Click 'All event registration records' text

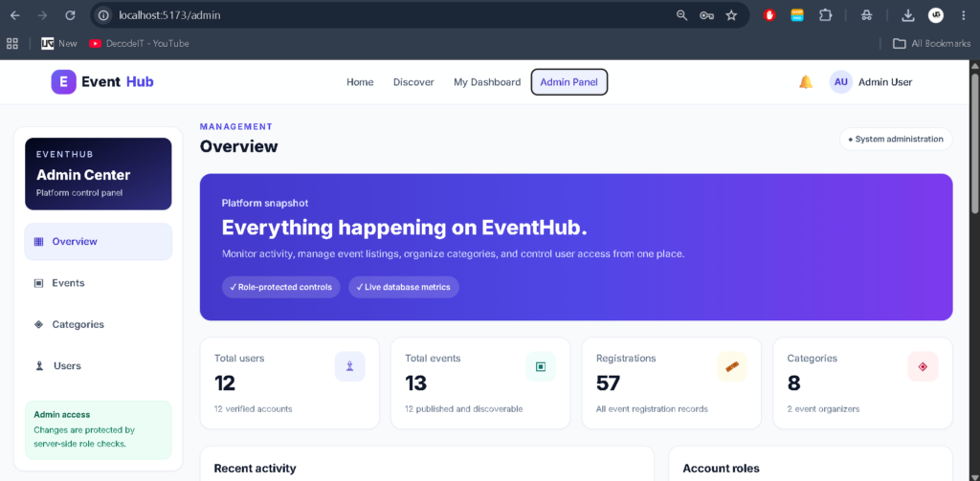point(652,409)
